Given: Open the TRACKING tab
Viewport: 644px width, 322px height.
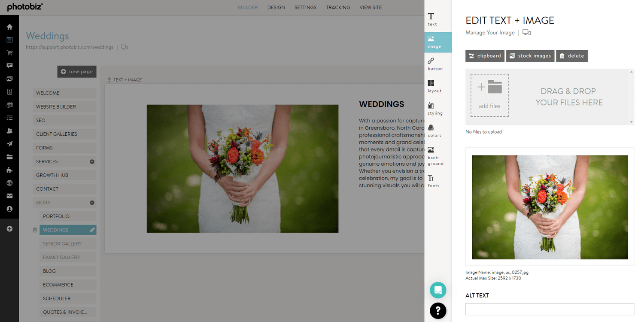Looking at the screenshot, I should click(338, 7).
